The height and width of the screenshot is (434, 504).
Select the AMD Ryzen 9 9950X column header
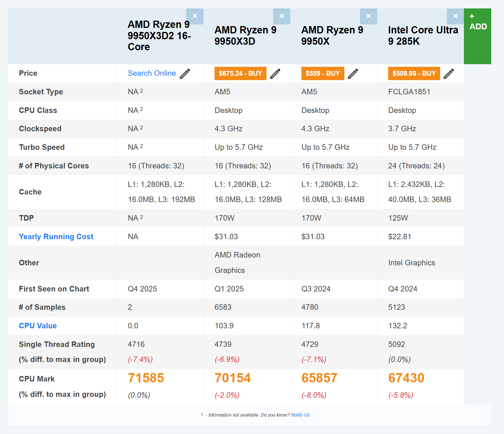click(332, 35)
